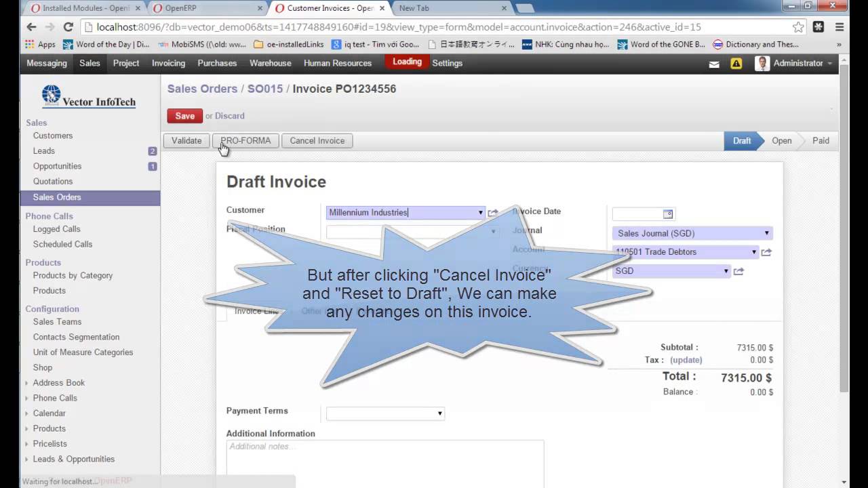This screenshot has height=488, width=868.
Task: Expand the Customer dropdown arrow
Action: click(481, 213)
